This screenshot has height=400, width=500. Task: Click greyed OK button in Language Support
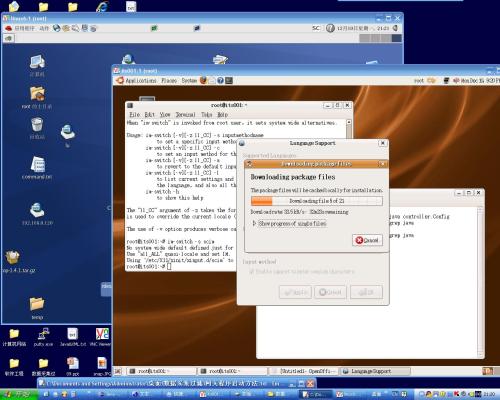[366, 292]
